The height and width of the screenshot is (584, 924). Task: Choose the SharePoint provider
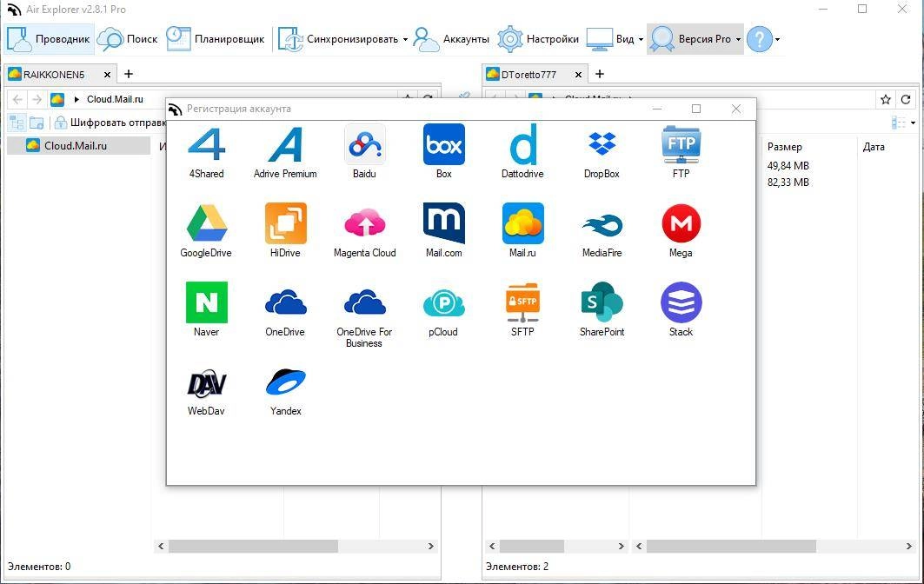coord(602,309)
